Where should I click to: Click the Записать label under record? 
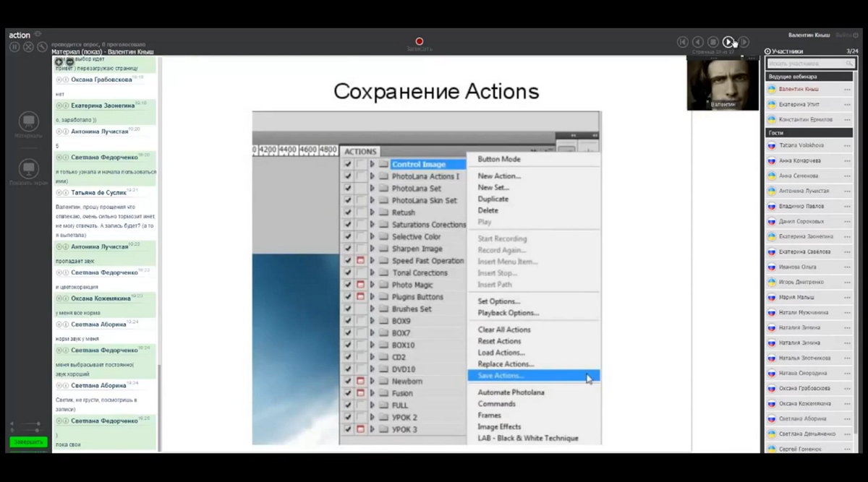coord(419,49)
